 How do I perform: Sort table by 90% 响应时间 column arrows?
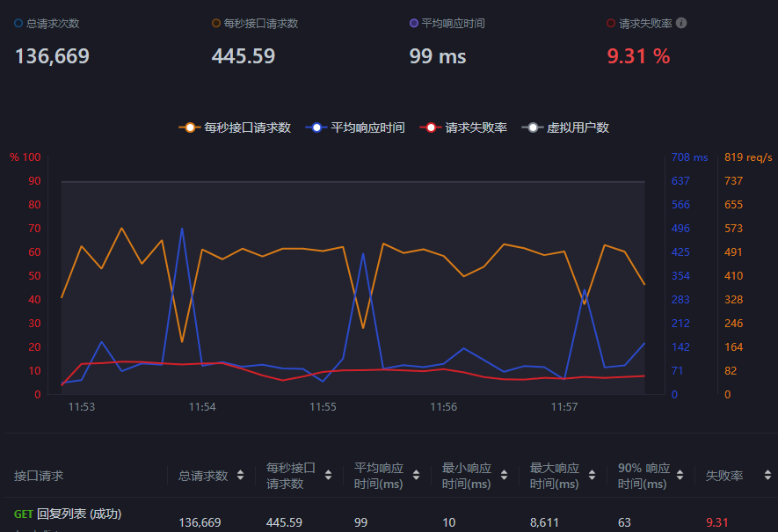pos(680,476)
